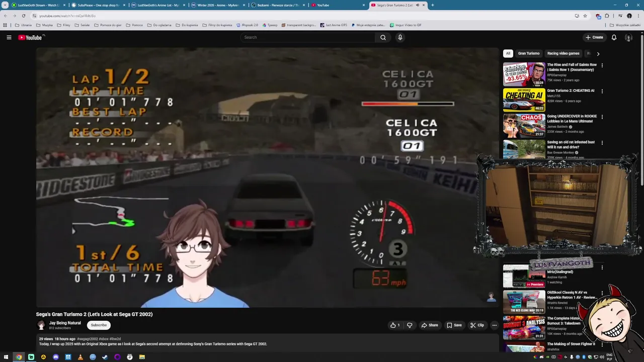Viewport: 644px width, 362px height.
Task: Save the video to a playlist
Action: pyautogui.click(x=454, y=325)
